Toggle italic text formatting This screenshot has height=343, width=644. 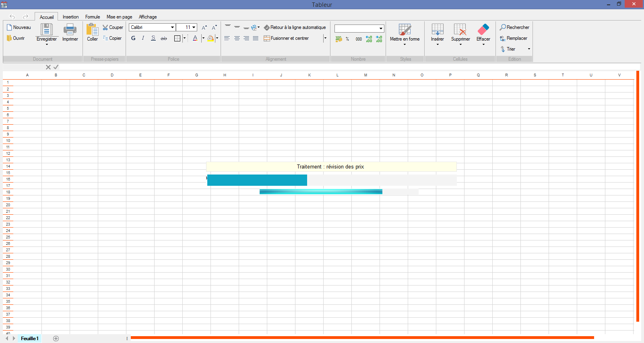pyautogui.click(x=143, y=38)
